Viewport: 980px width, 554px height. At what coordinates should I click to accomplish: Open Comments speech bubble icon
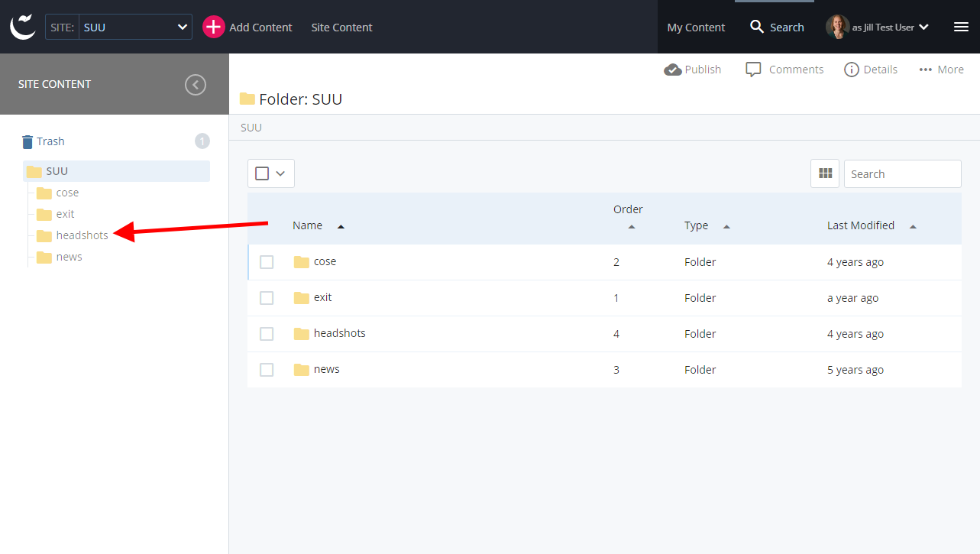click(753, 70)
